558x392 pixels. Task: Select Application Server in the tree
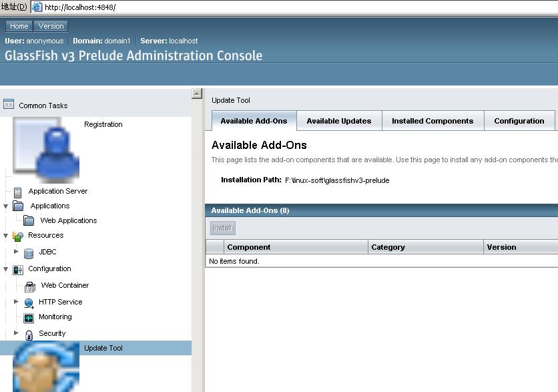point(57,191)
